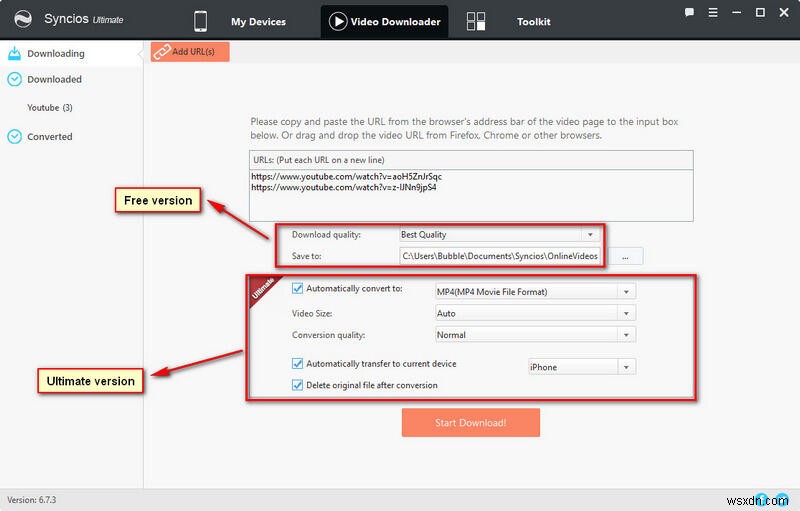Screen dimensions: 800x511
Task: Switch to Video Downloader tab
Action: [384, 21]
